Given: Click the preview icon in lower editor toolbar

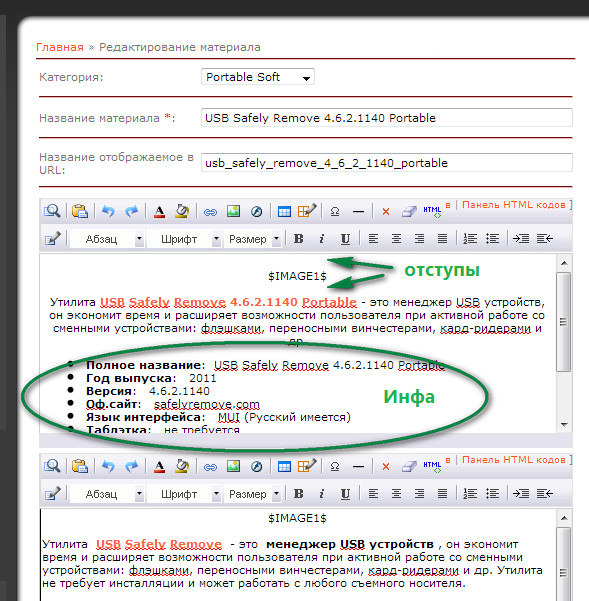Looking at the screenshot, I should [52, 466].
